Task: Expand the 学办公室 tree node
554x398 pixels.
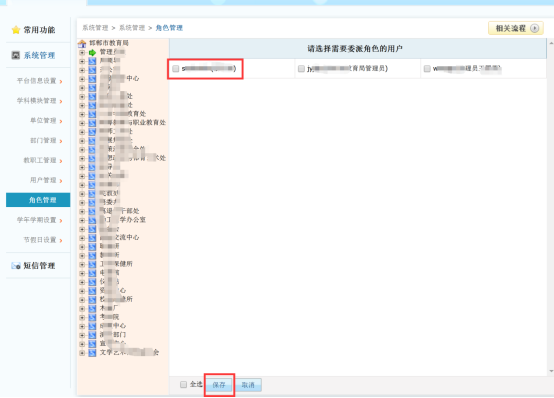Action: [x=82, y=220]
